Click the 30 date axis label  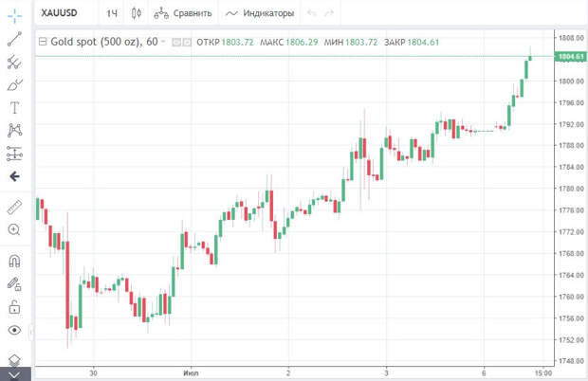point(93,373)
